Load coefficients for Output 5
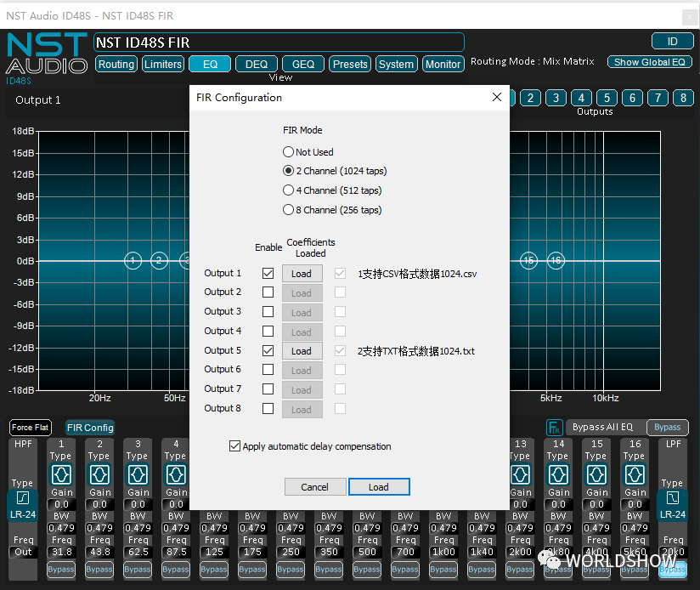Screen dimensions: 700x590 (302, 351)
